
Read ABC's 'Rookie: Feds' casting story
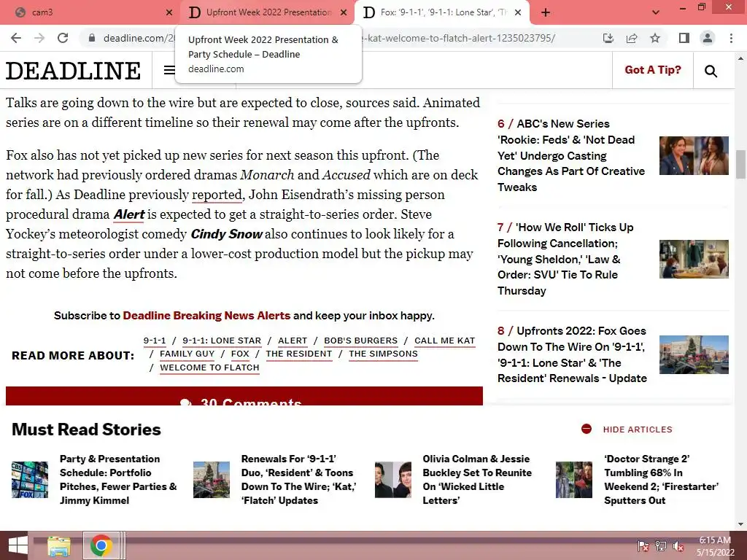pyautogui.click(x=571, y=155)
